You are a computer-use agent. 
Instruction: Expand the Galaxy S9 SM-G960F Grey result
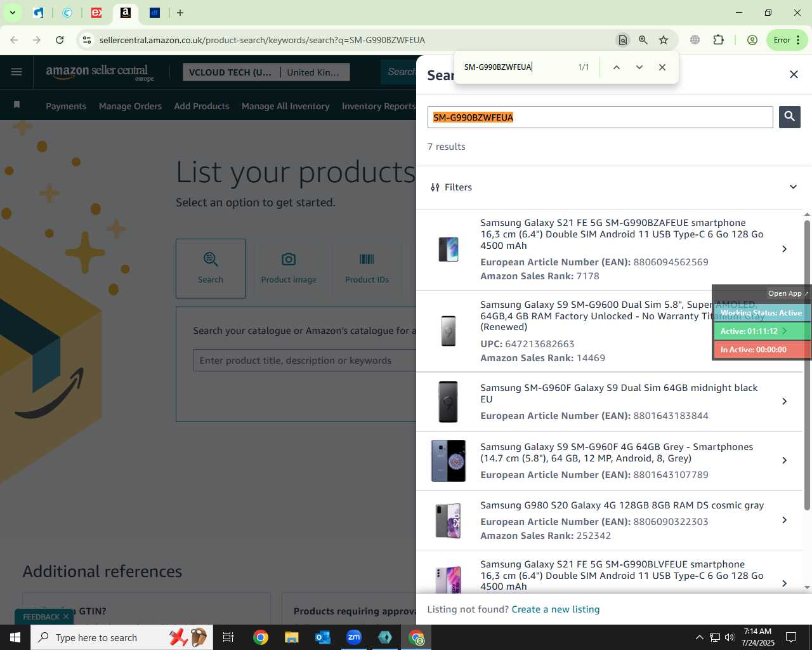tap(784, 460)
